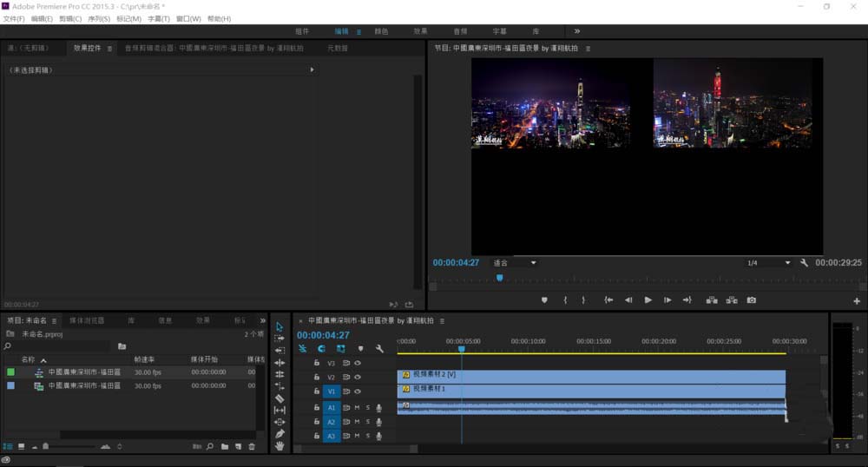Viewport: 868px width, 467px height.
Task: Select the Hand tool in the tools panel
Action: (x=279, y=445)
